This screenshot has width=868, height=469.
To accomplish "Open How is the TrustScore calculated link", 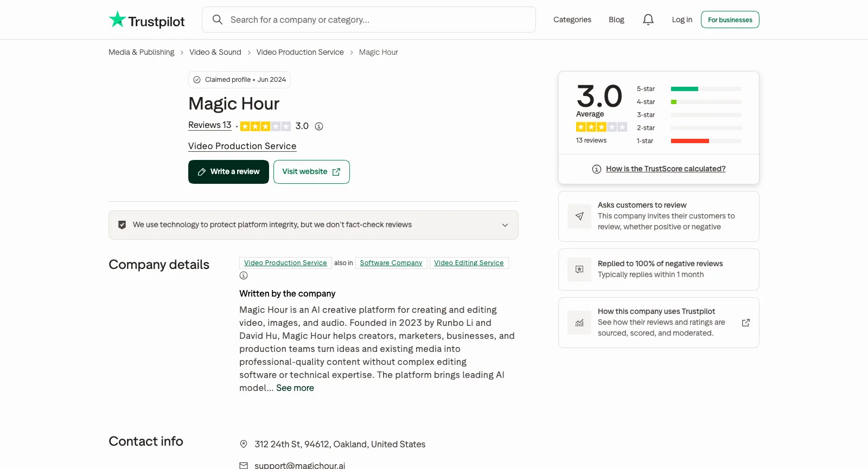I will point(666,169).
